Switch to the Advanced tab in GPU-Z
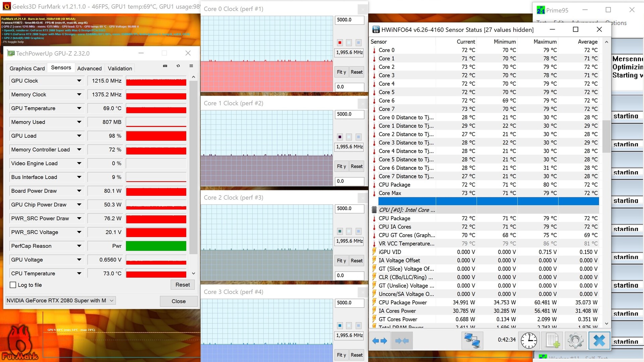The height and width of the screenshot is (362, 644). tap(89, 68)
